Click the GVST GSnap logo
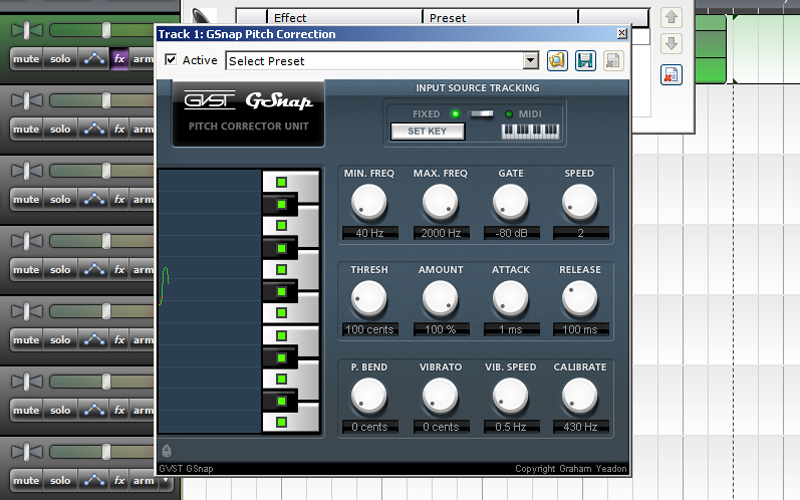Image resolution: width=800 pixels, height=500 pixels. (248, 113)
